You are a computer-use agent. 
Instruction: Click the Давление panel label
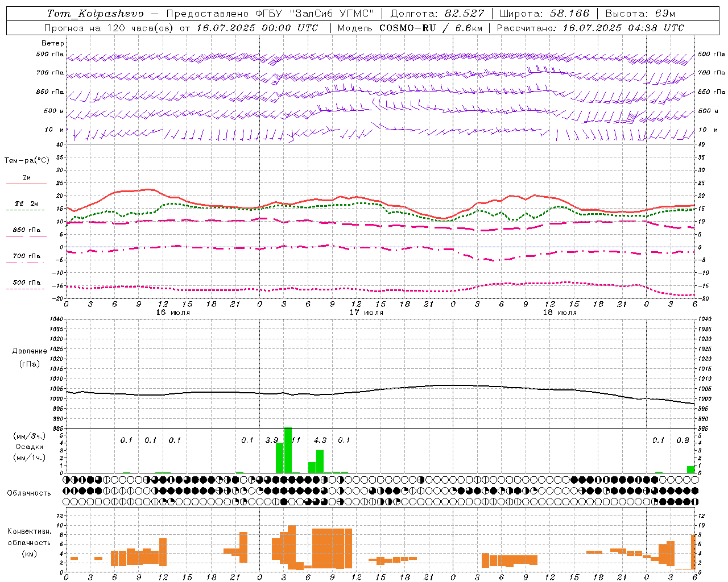coord(30,351)
